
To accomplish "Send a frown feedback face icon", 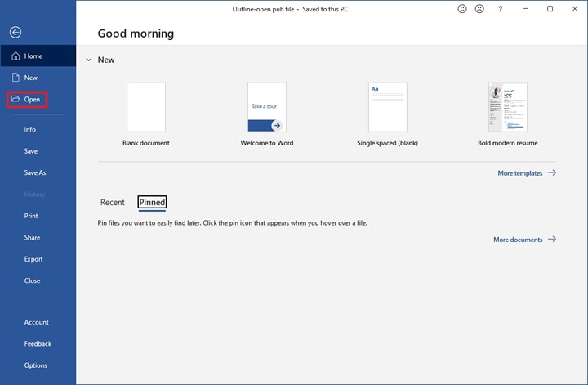I will (479, 9).
